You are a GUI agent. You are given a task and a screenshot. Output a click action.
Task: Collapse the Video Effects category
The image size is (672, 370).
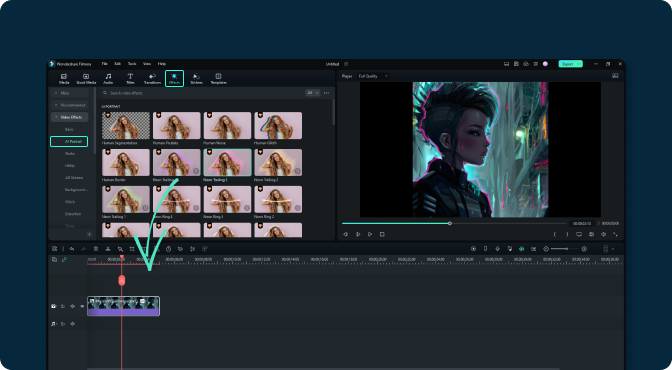point(70,117)
